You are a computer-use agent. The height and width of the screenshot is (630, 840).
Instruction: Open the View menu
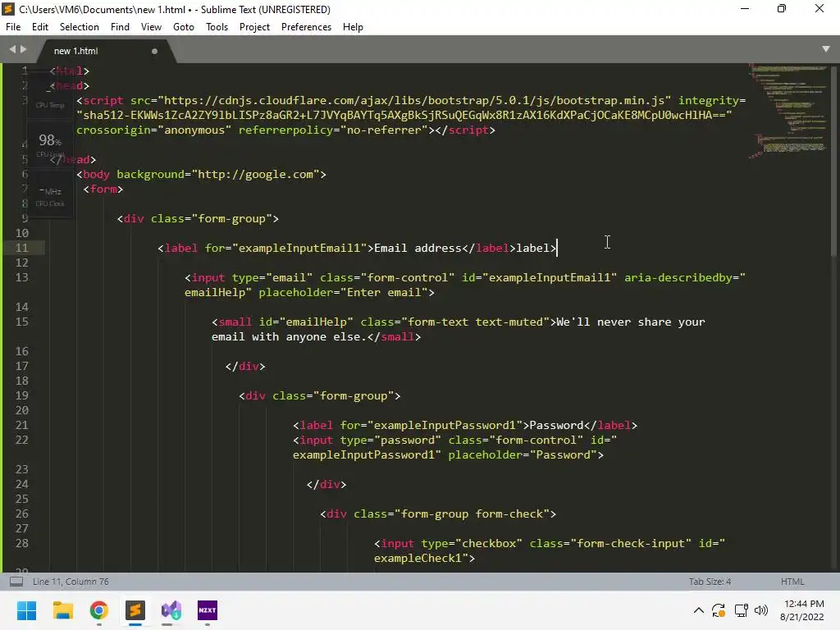[x=151, y=27]
